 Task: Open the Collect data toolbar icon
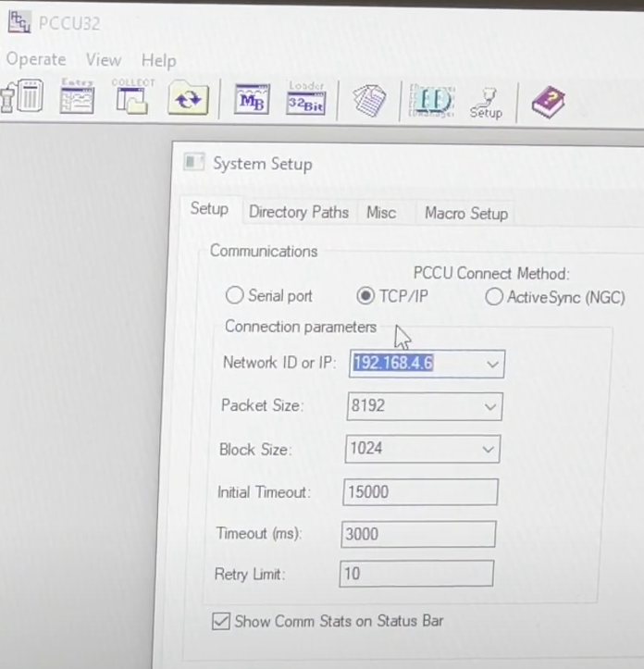(132, 96)
